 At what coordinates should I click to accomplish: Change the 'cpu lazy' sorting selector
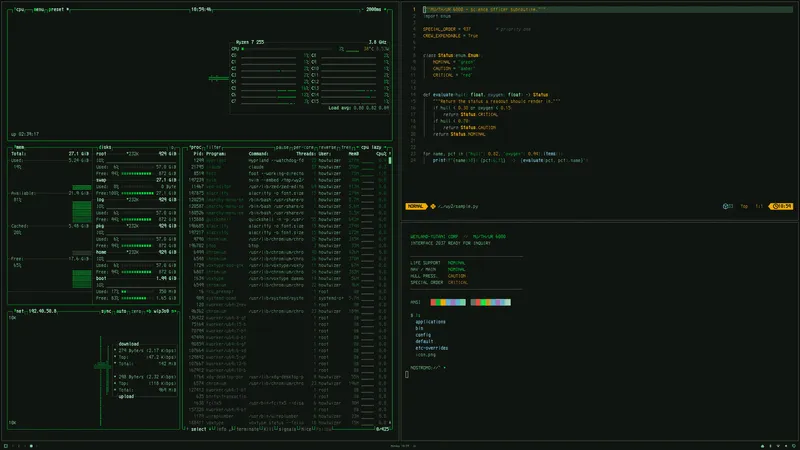[x=371, y=147]
